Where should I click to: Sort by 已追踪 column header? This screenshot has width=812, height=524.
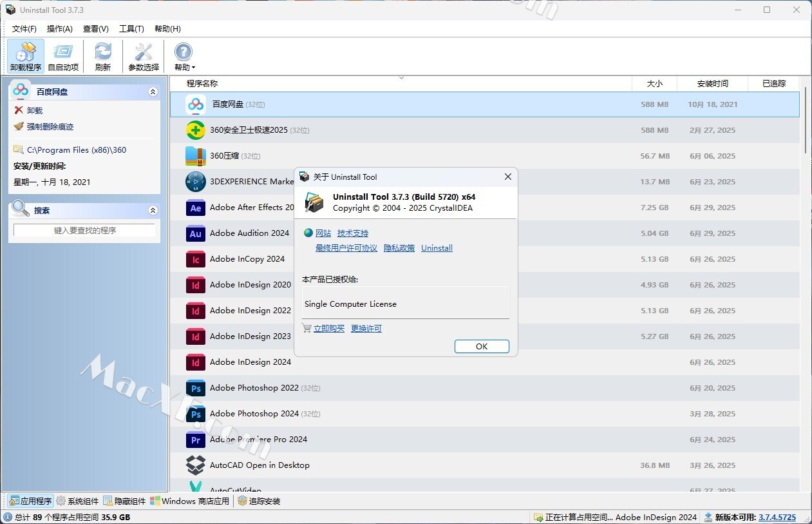point(773,83)
